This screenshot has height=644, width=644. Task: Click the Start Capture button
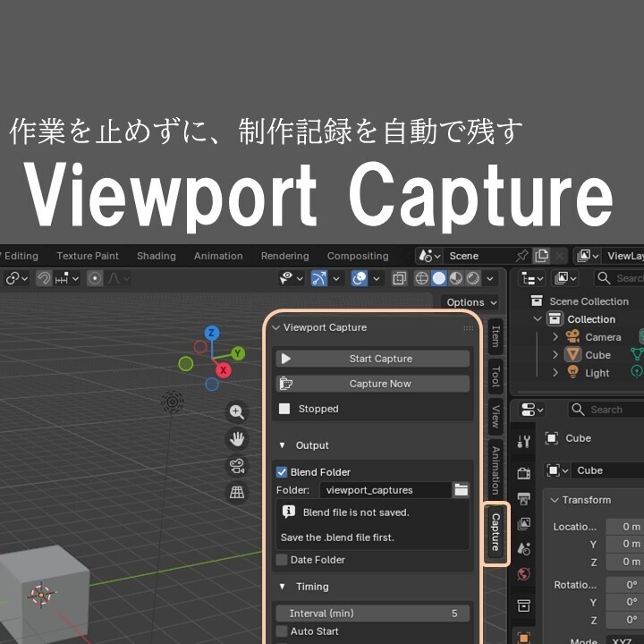click(372, 359)
